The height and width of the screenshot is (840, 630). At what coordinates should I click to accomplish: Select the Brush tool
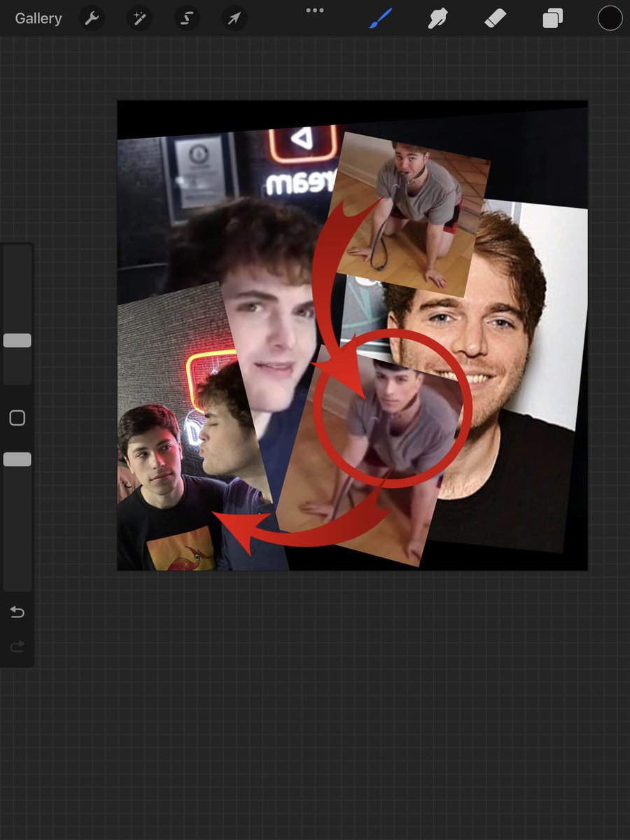pyautogui.click(x=380, y=19)
